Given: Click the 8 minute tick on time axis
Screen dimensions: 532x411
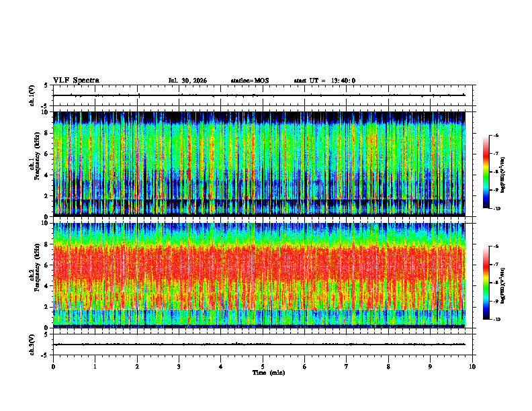Looking at the screenshot, I should pyautogui.click(x=388, y=367).
